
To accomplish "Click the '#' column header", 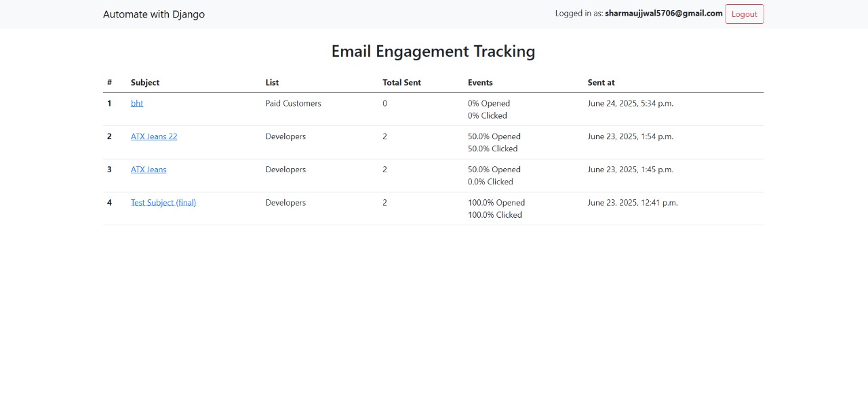I will click(109, 83).
